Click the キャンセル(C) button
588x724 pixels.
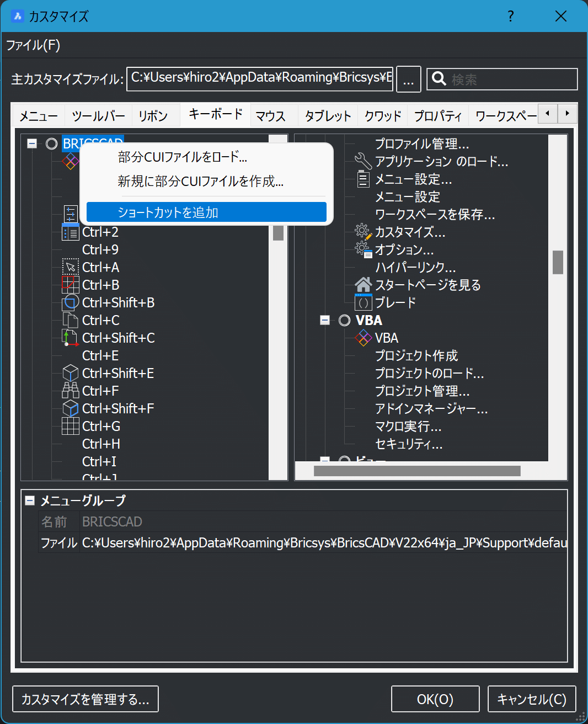tap(532, 699)
